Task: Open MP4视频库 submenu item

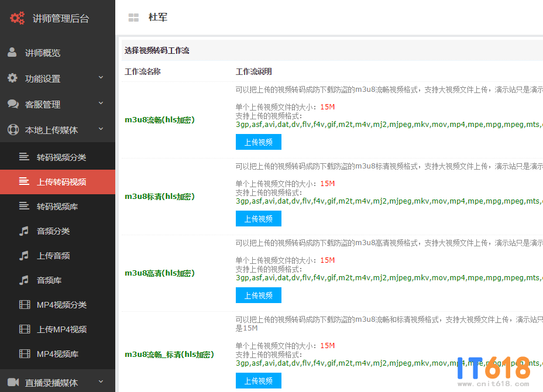Action: pos(57,354)
